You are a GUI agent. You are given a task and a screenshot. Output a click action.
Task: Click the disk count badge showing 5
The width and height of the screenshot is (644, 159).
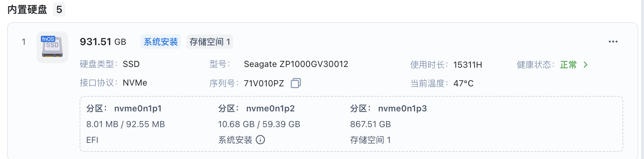[x=59, y=10]
